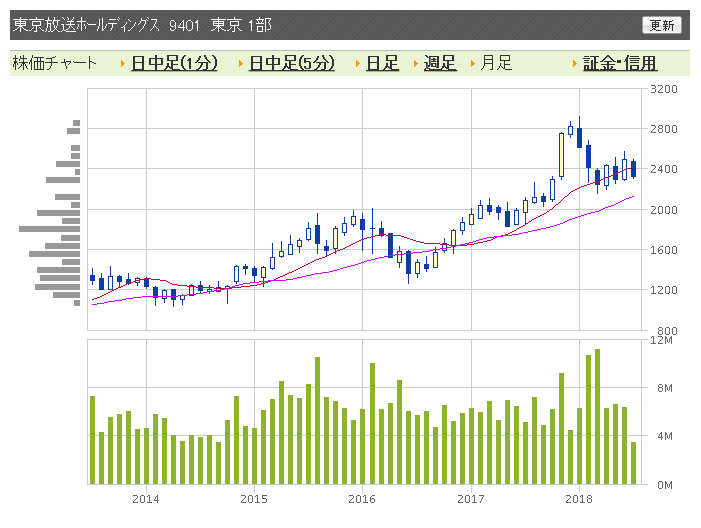Screen dimensions: 701x528
Task: Click the 2016 year axis label
Action: coord(362,499)
